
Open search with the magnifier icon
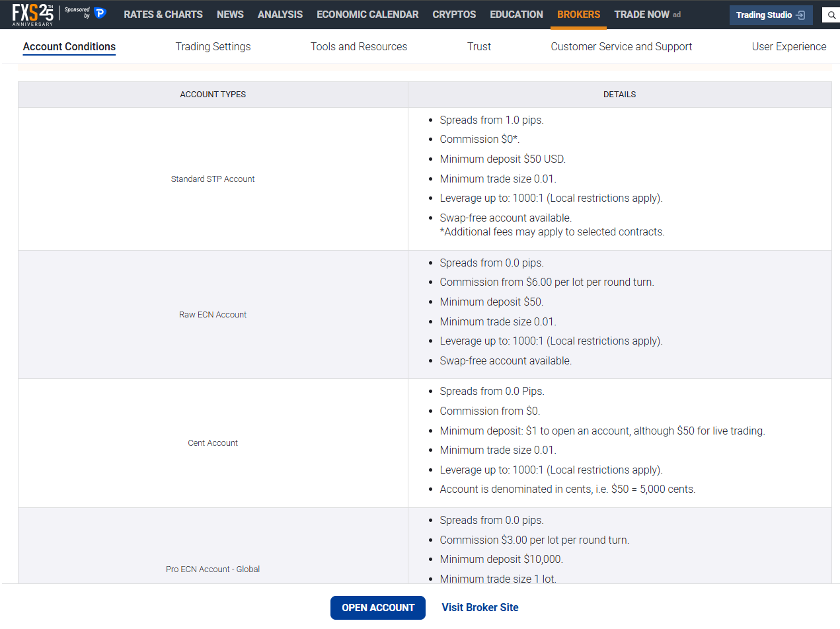click(x=831, y=15)
